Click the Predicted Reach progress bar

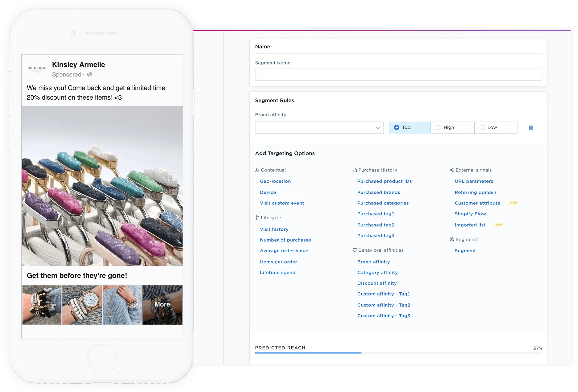tap(398, 353)
